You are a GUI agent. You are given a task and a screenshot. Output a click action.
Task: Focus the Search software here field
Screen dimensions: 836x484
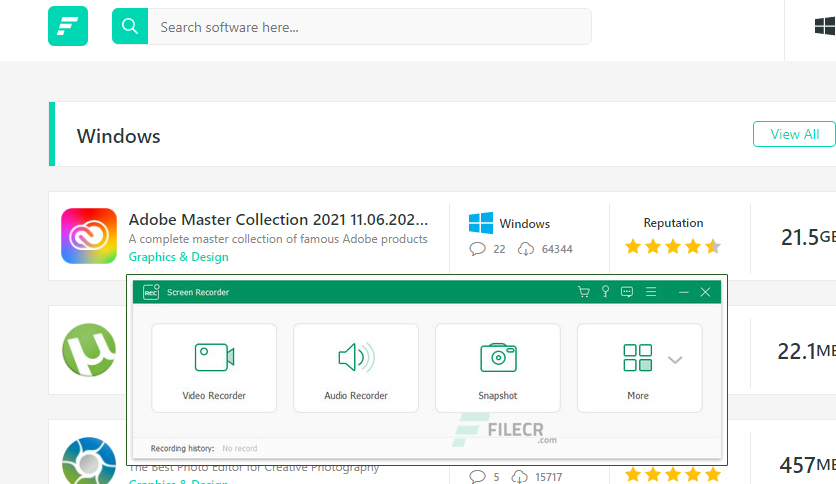pos(369,27)
